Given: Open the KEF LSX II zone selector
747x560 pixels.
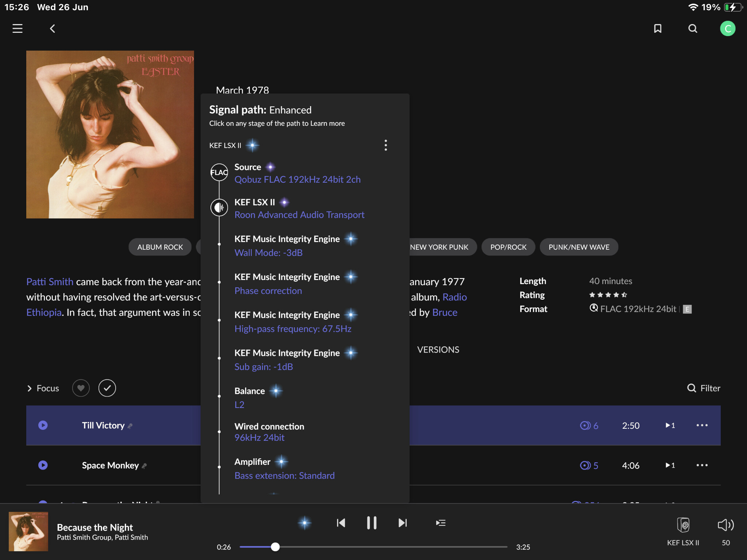Looking at the screenshot, I should (x=683, y=531).
